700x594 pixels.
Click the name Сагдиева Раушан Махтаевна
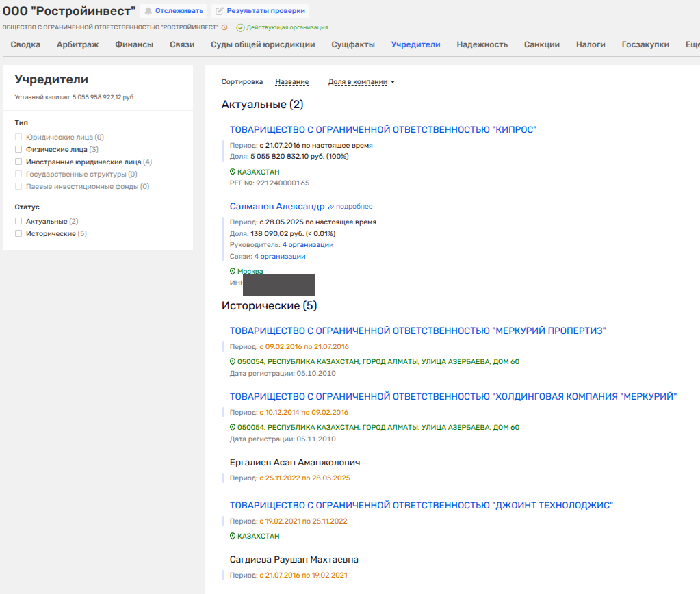tap(294, 560)
